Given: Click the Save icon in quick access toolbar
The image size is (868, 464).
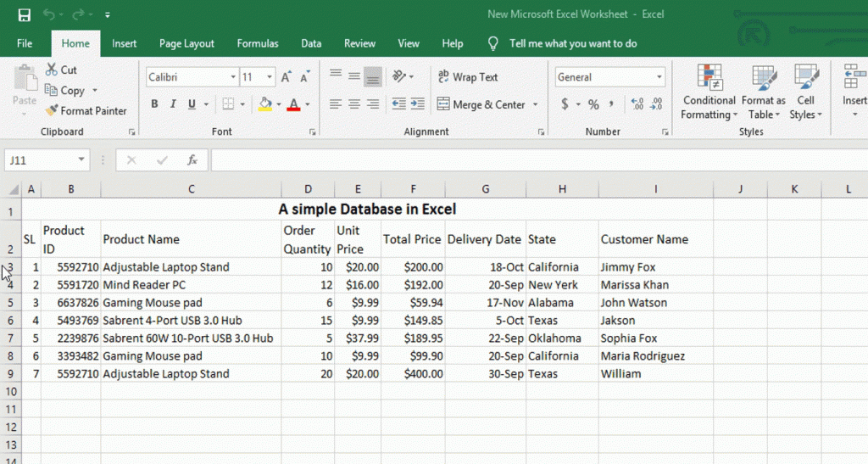Looking at the screenshot, I should (x=24, y=15).
